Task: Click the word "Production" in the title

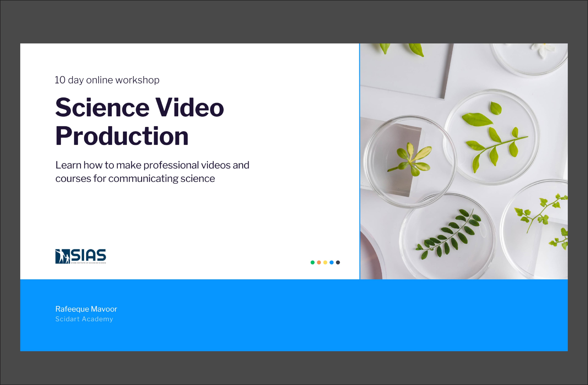Action: click(x=122, y=136)
